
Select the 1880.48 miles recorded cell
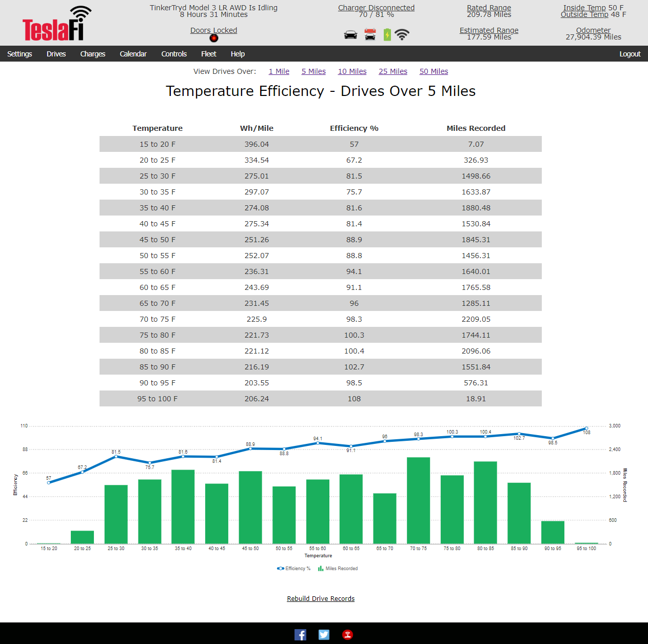pos(476,208)
